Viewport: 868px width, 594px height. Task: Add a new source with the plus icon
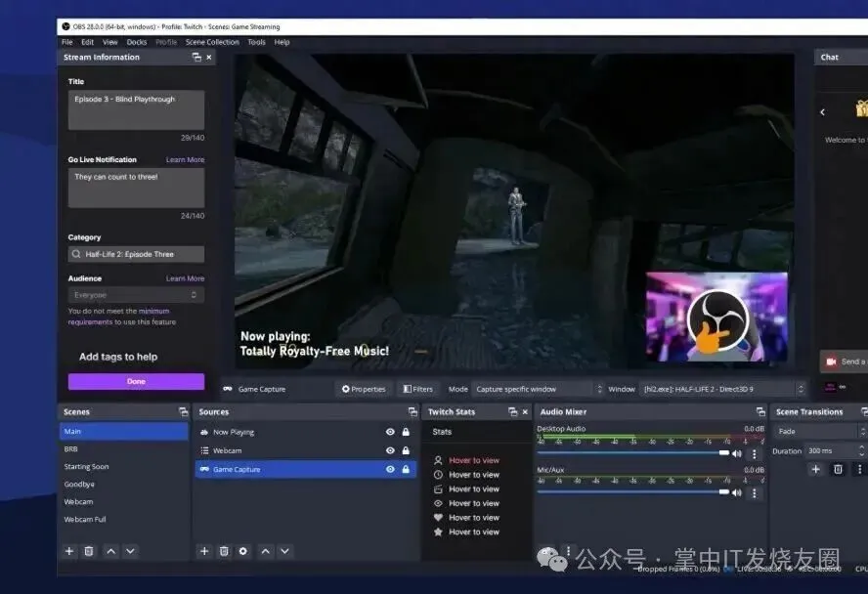[x=204, y=551]
